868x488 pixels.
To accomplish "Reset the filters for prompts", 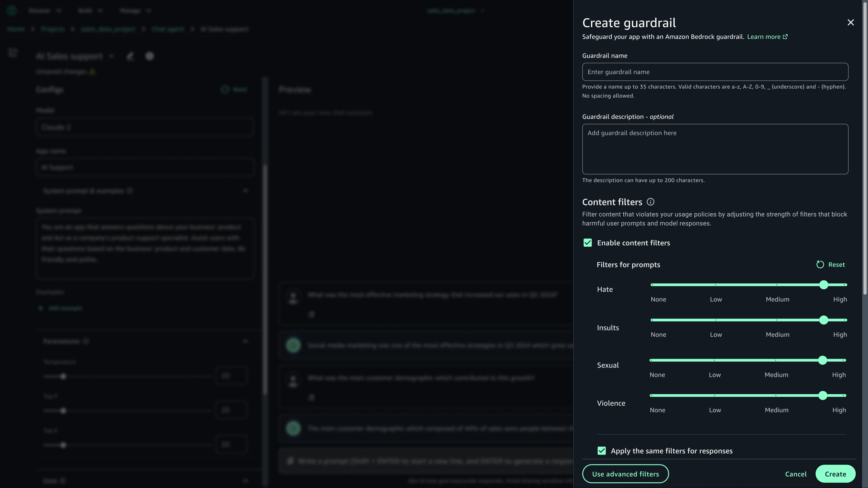I will coord(830,265).
